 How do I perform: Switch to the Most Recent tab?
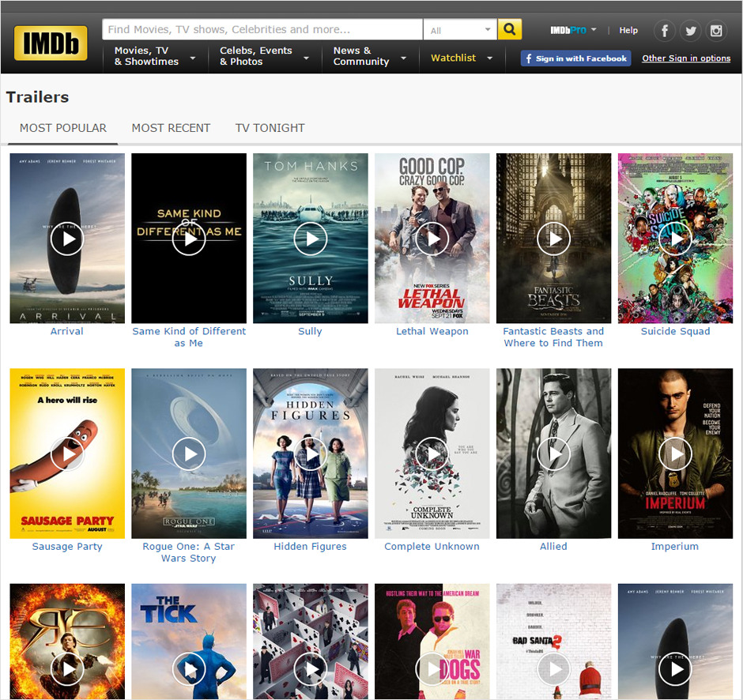point(171,128)
